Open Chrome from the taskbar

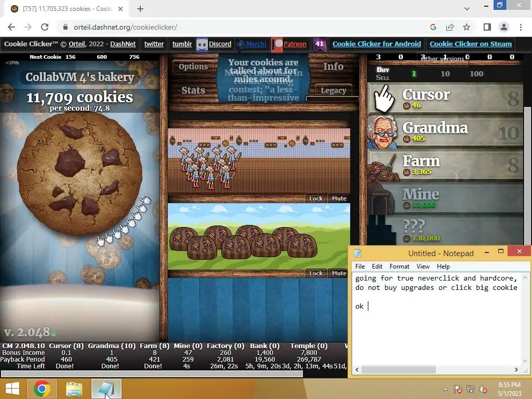coord(42,389)
